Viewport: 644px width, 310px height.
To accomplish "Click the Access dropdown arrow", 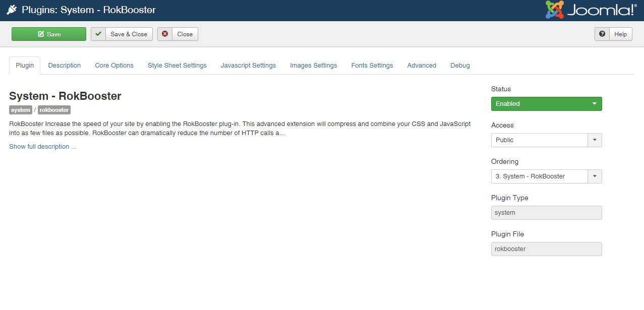I will point(595,140).
